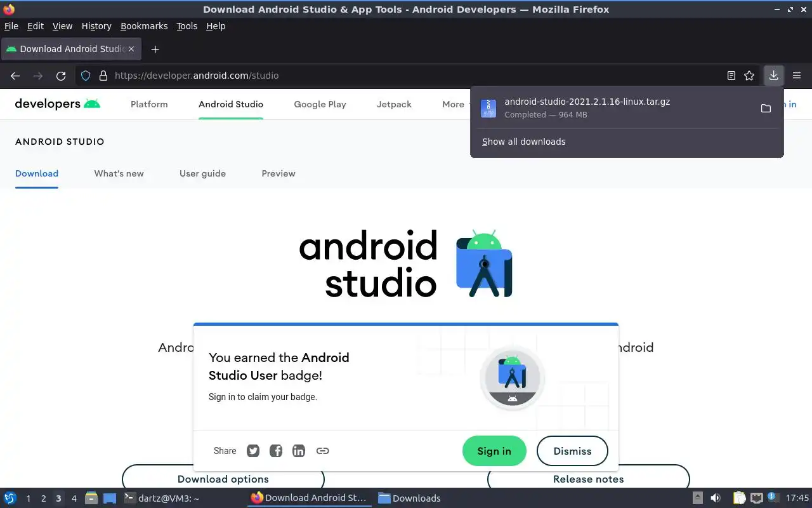The height and width of the screenshot is (508, 812).
Task: Open the update notifier tray icon
Action: pyautogui.click(x=773, y=497)
